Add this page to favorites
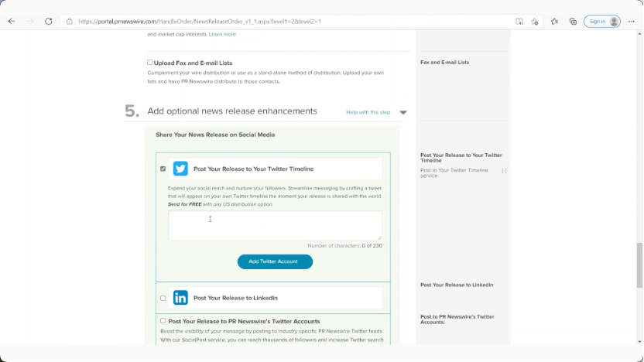The width and height of the screenshot is (644, 362). click(x=535, y=22)
